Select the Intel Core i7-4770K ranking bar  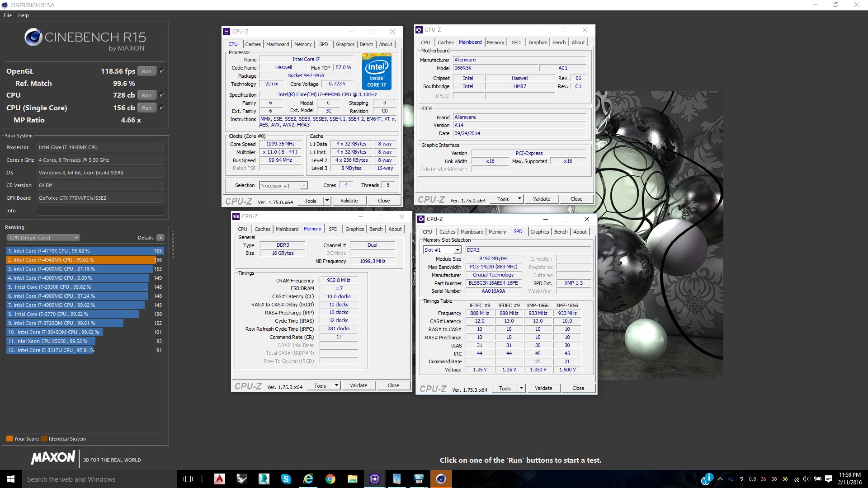85,251
